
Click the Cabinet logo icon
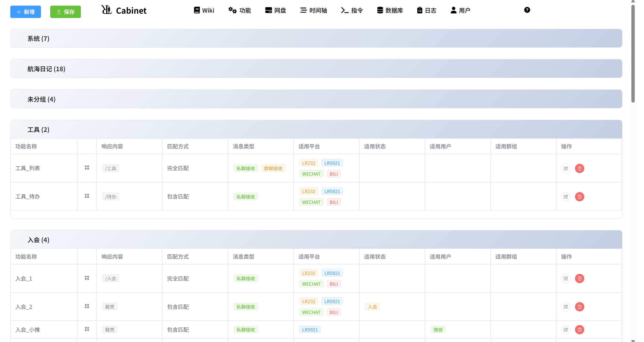106,10
